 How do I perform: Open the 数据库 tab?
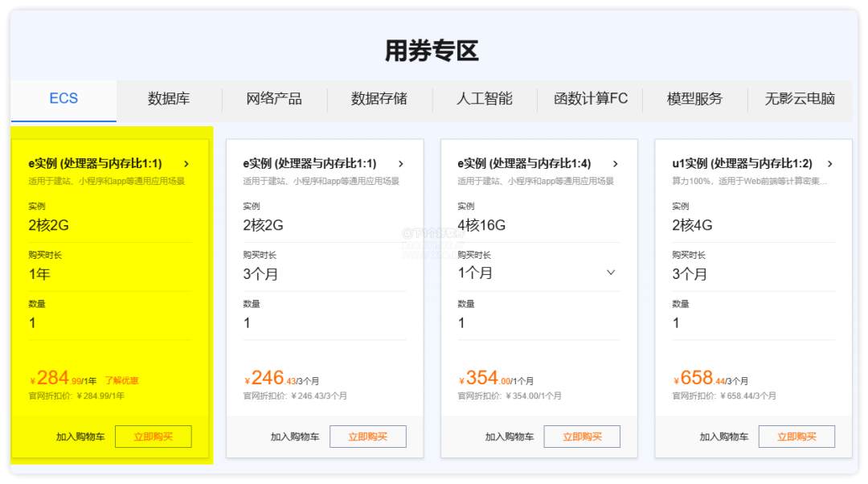pos(169,99)
